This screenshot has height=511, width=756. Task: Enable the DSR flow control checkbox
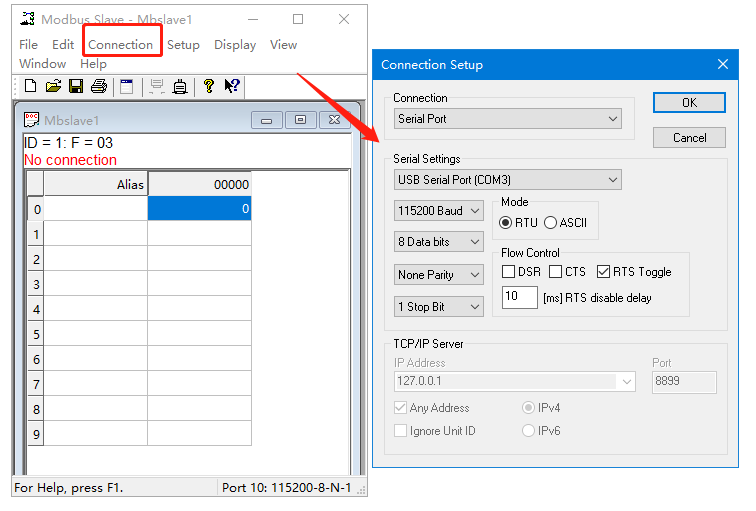508,272
